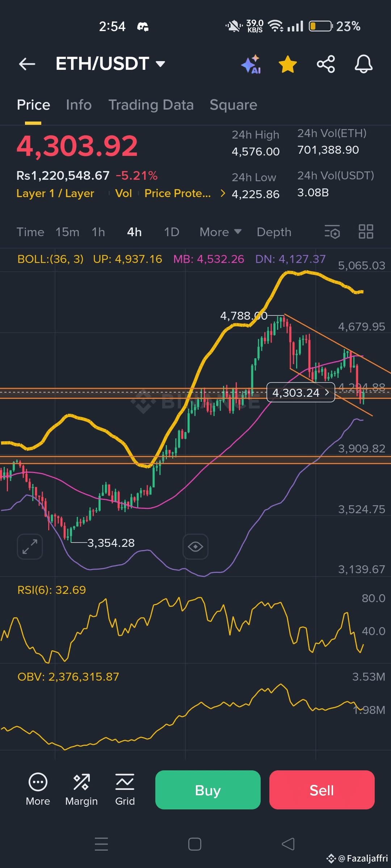Tap the UP: 4,937.16 band value

coord(127,259)
